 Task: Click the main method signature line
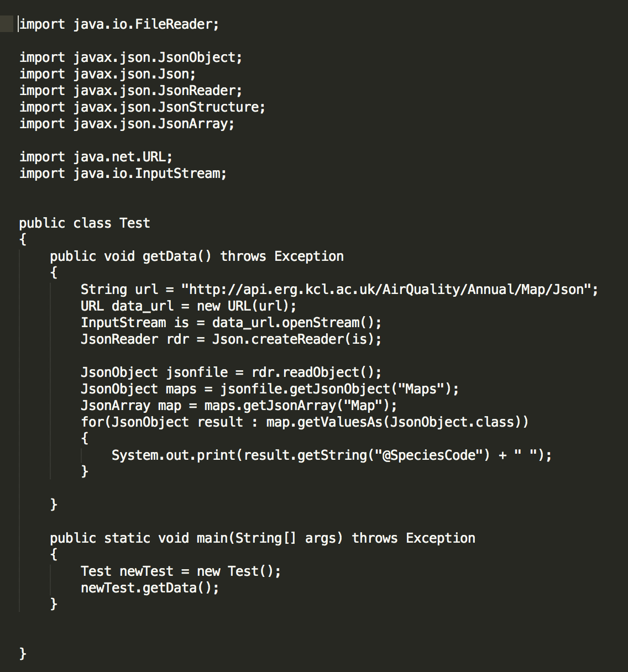263,538
